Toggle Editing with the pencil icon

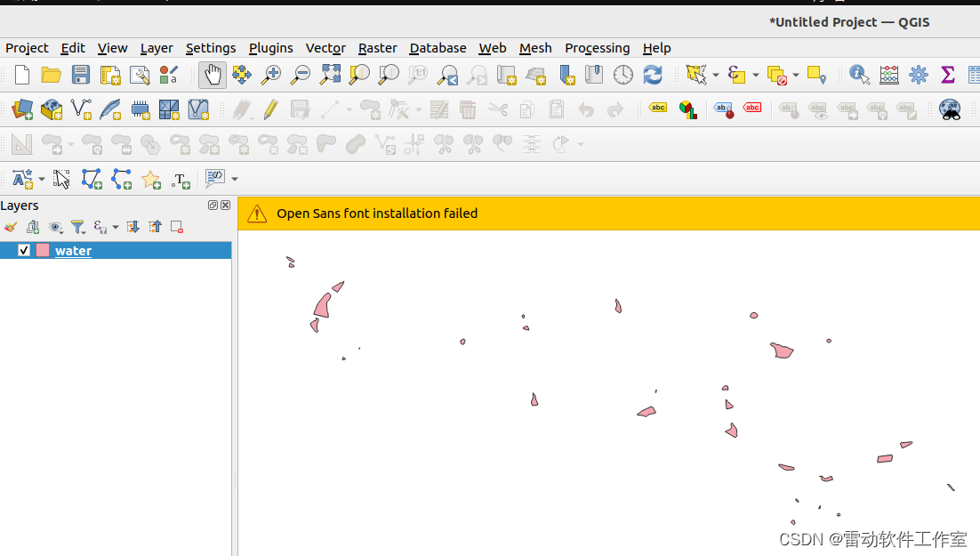pyautogui.click(x=270, y=109)
